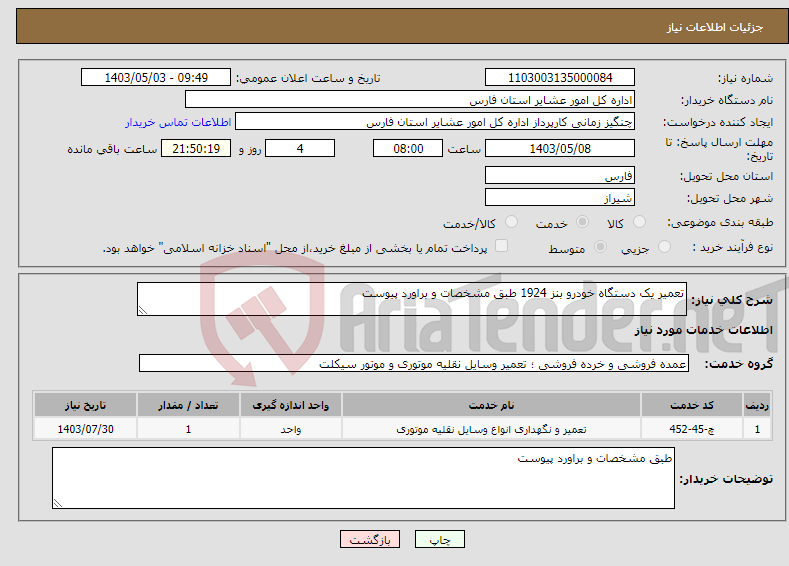Click unit cell واحد in table row
The height and width of the screenshot is (566, 789).
[x=291, y=429]
